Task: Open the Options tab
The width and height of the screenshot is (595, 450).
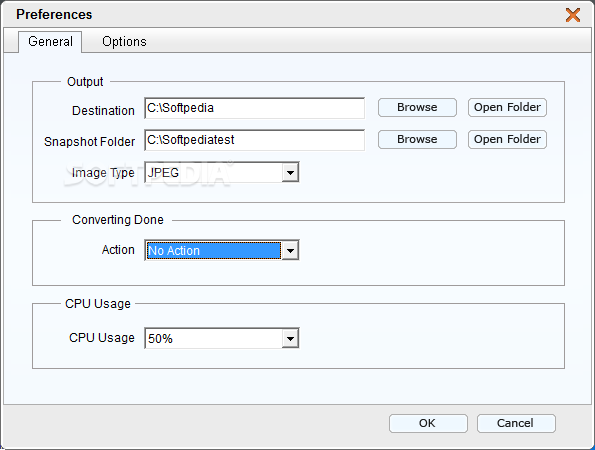Action: pos(124,41)
